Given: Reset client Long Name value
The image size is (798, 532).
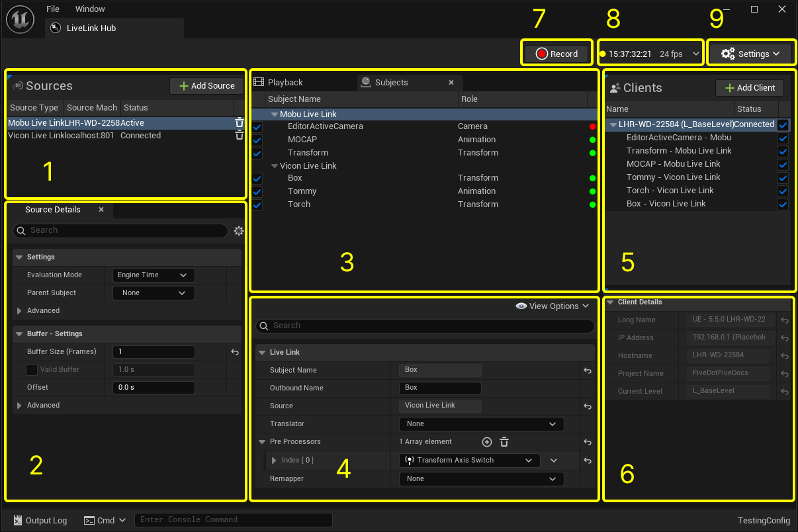Looking at the screenshot, I should coord(785,320).
